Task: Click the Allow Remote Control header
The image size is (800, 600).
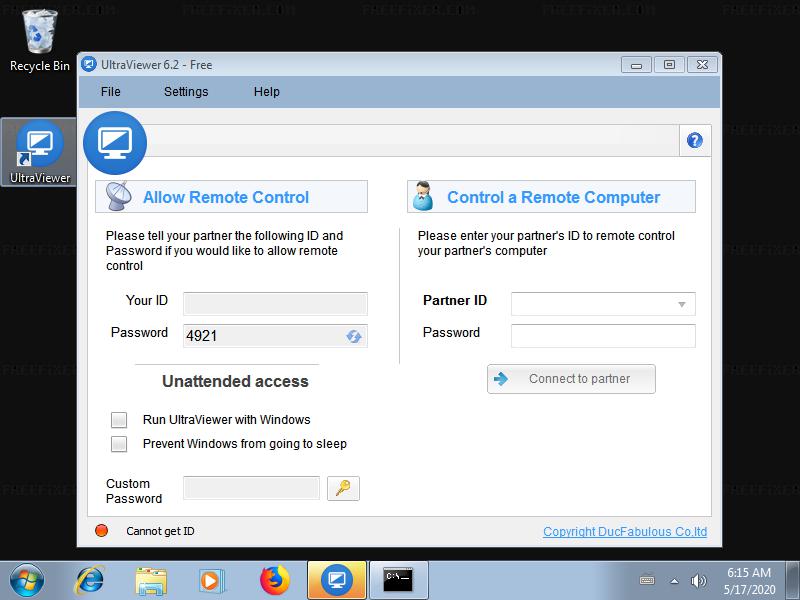Action: point(231,196)
